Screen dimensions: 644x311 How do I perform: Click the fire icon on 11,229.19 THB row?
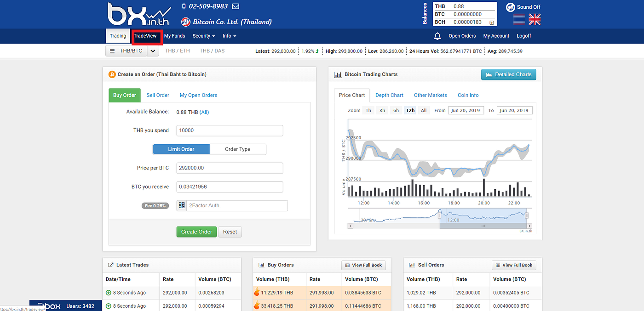[257, 292]
